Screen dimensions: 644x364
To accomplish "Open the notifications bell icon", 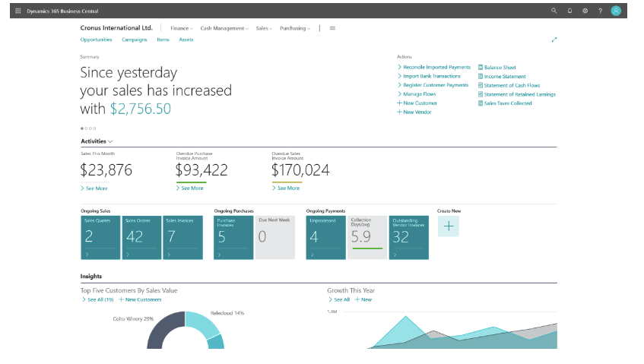I will 569,11.
